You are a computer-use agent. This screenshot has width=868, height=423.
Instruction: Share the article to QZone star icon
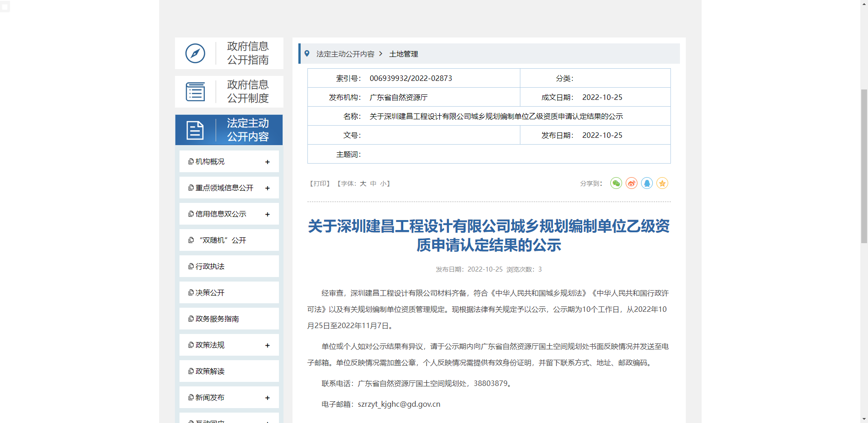(662, 183)
